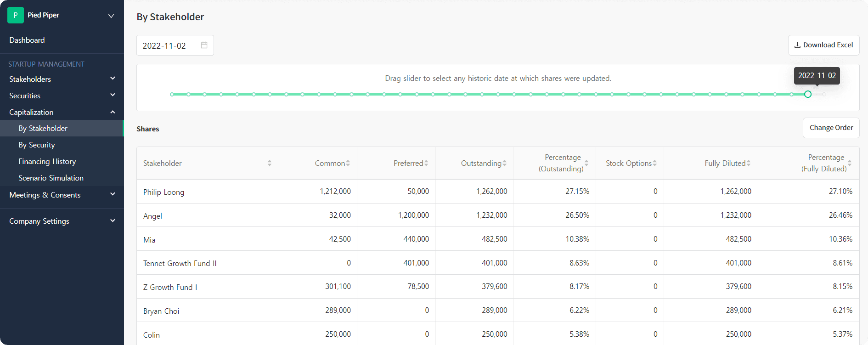The image size is (868, 345).
Task: Expand the Stakeholders menu chevron
Action: (113, 79)
